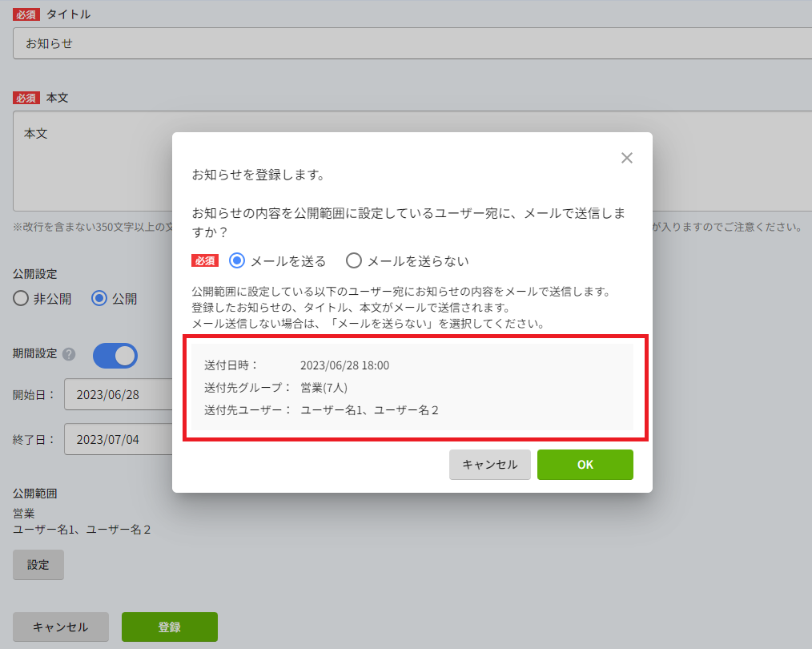Confirm with the green OK button
The image size is (812, 649).
[x=585, y=465]
